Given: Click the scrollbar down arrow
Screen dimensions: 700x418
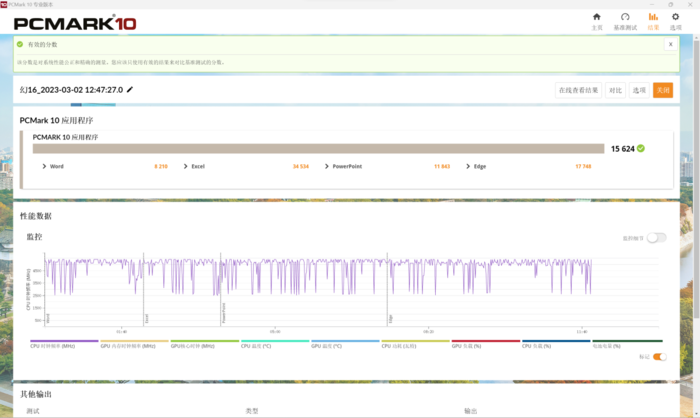Looking at the screenshot, I should click(x=696, y=414).
